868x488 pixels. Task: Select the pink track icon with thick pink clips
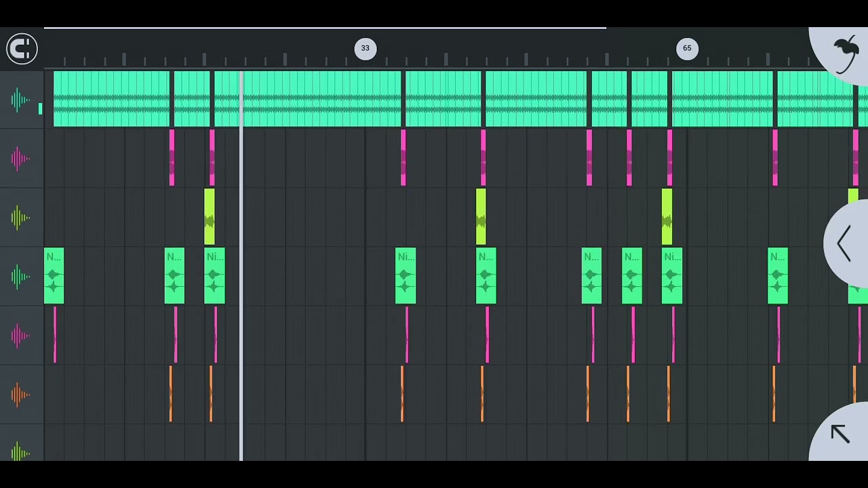pyautogui.click(x=20, y=159)
